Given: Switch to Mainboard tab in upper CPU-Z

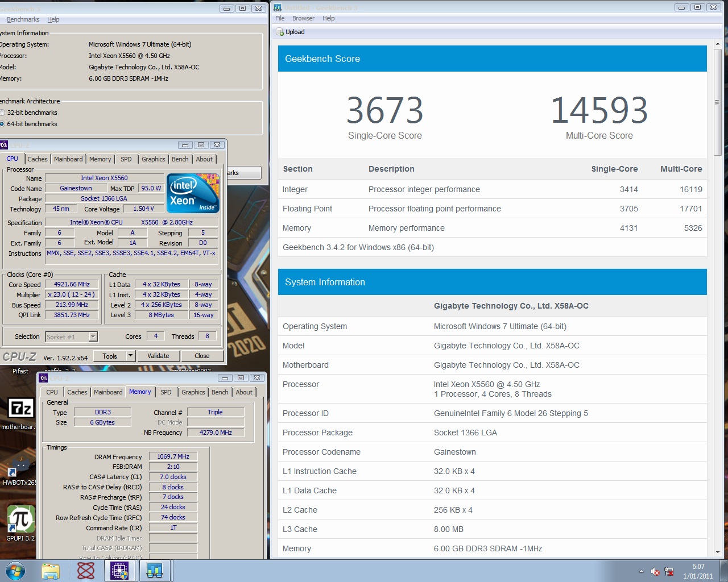Looking at the screenshot, I should (x=68, y=159).
